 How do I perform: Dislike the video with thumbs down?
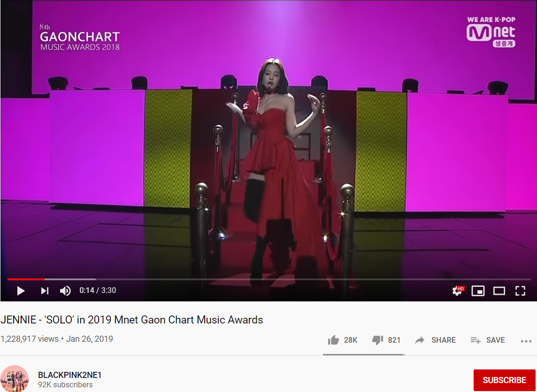[377, 340]
